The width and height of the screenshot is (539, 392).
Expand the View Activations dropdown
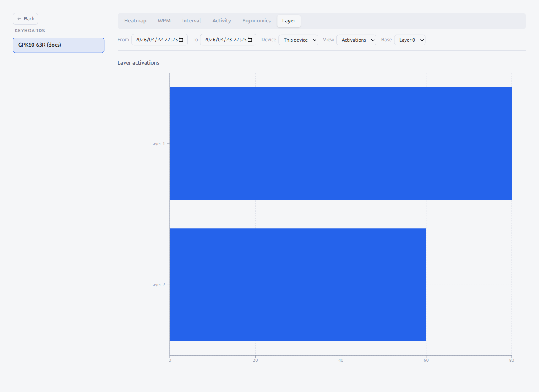(356, 40)
